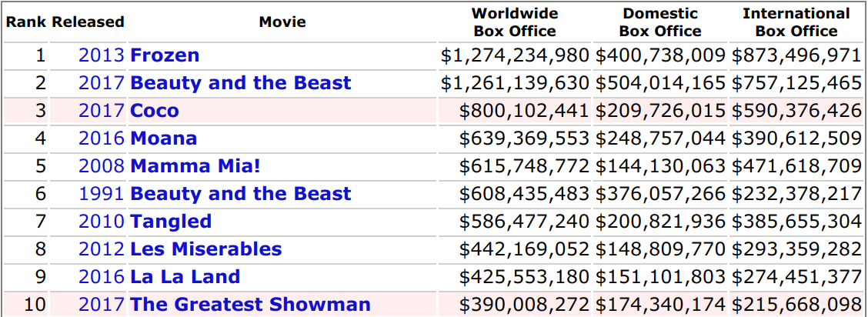The height and width of the screenshot is (317, 868).
Task: Click the 1991 Beauty and the Beast title
Action: point(240,194)
